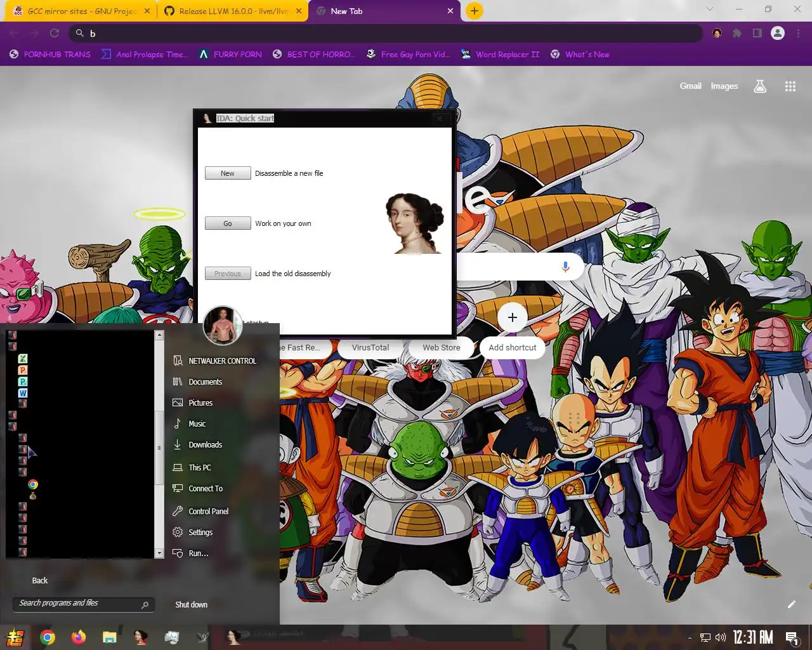Screen dimensions: 812x650
Task: Open the Google apps grid icon
Action: pyautogui.click(x=790, y=86)
